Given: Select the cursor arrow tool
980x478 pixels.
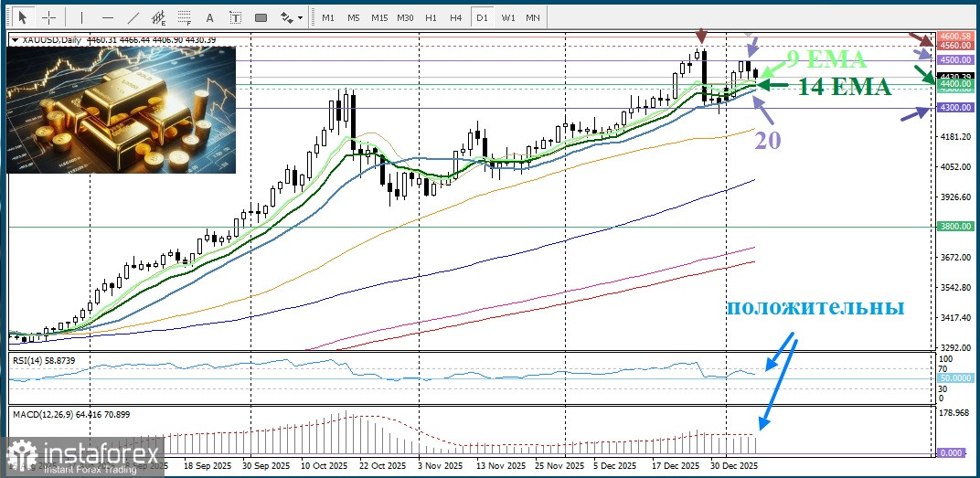Looking at the screenshot, I should 23,16.
